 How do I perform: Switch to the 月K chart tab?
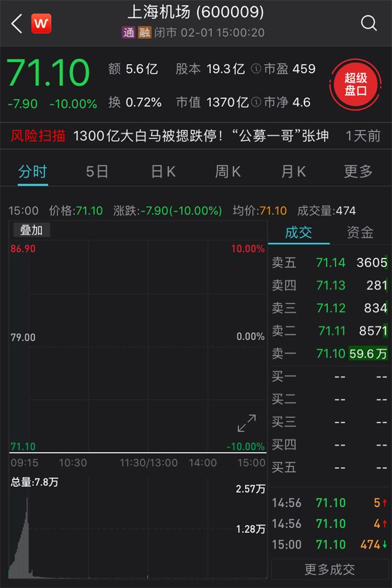[294, 172]
